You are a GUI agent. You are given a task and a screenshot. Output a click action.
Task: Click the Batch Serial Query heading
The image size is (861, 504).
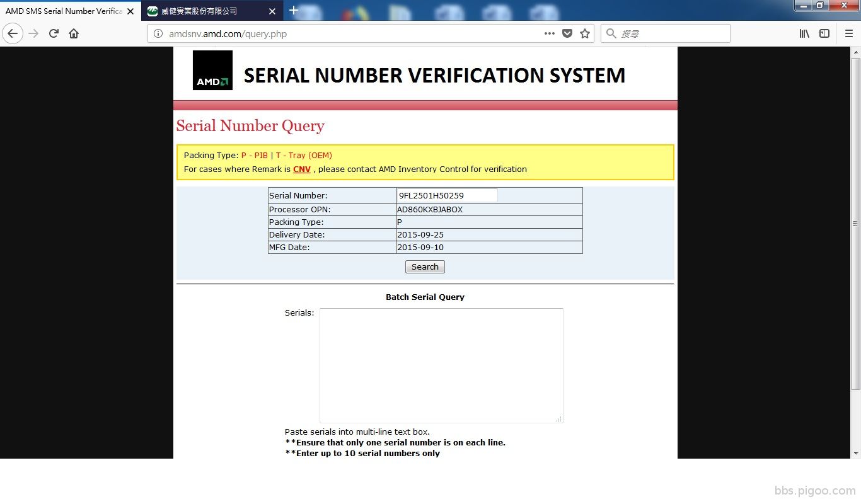(425, 297)
